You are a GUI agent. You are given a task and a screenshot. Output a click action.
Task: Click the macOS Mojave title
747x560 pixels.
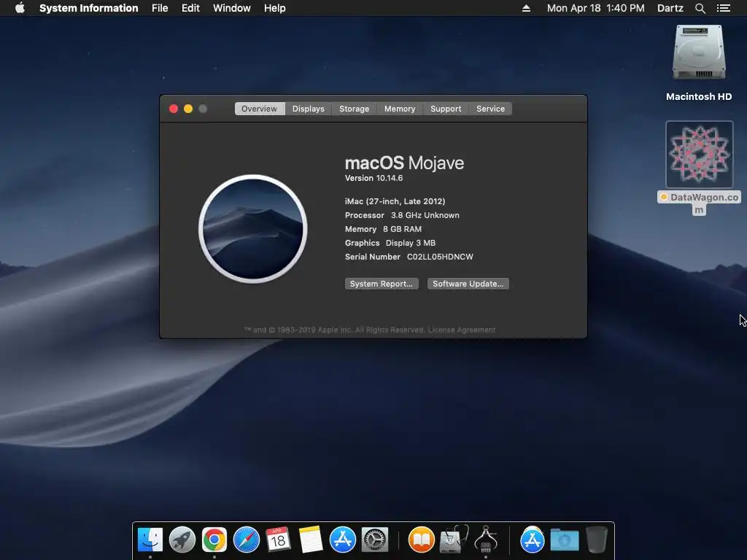pos(404,163)
